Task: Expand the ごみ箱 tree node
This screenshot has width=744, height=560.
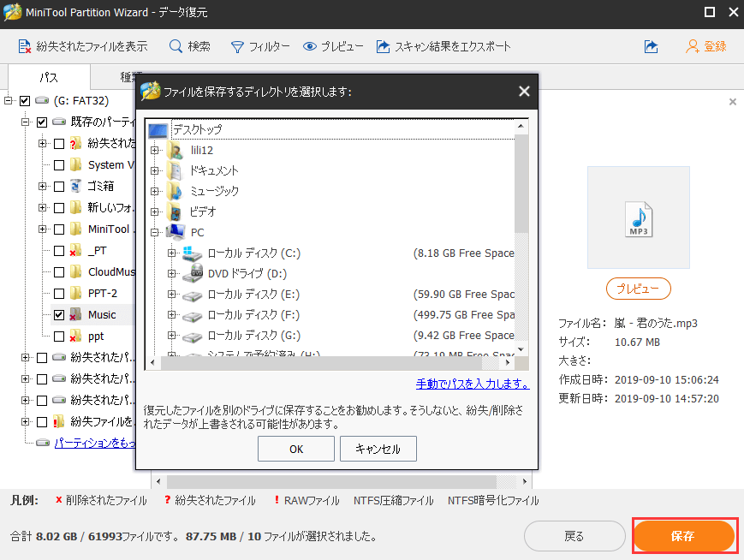Action: [42, 187]
